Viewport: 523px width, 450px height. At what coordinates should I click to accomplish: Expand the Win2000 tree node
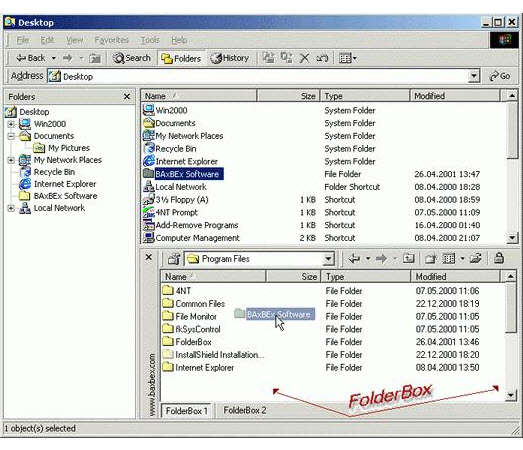pyautogui.click(x=11, y=124)
